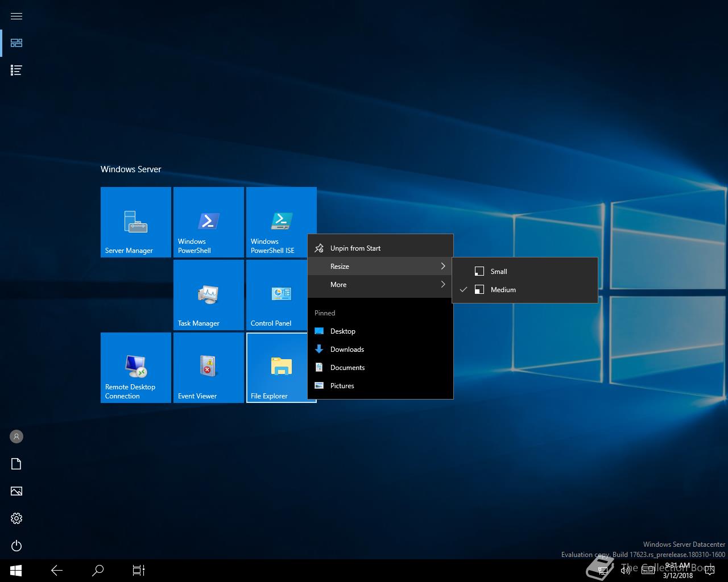The width and height of the screenshot is (728, 582).
Task: Launch the Event Viewer tile
Action: pyautogui.click(x=209, y=368)
